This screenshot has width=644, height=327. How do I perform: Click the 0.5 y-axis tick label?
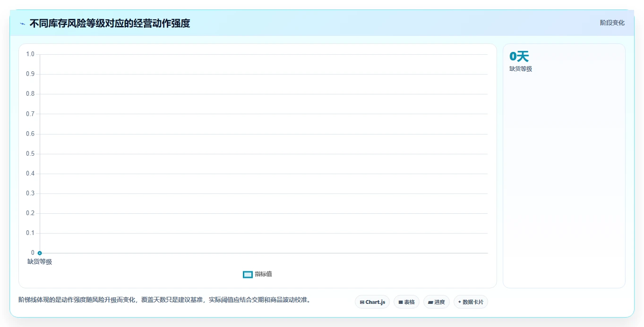pos(30,154)
